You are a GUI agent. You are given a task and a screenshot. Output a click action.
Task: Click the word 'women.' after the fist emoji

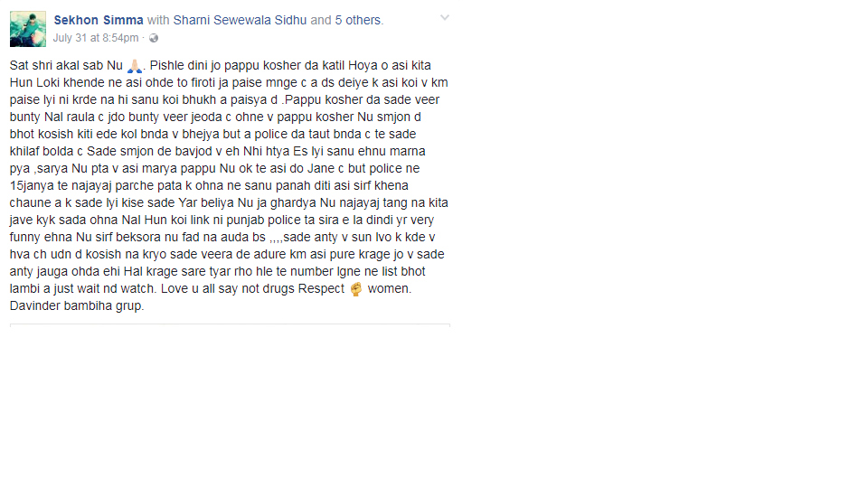[x=390, y=289]
